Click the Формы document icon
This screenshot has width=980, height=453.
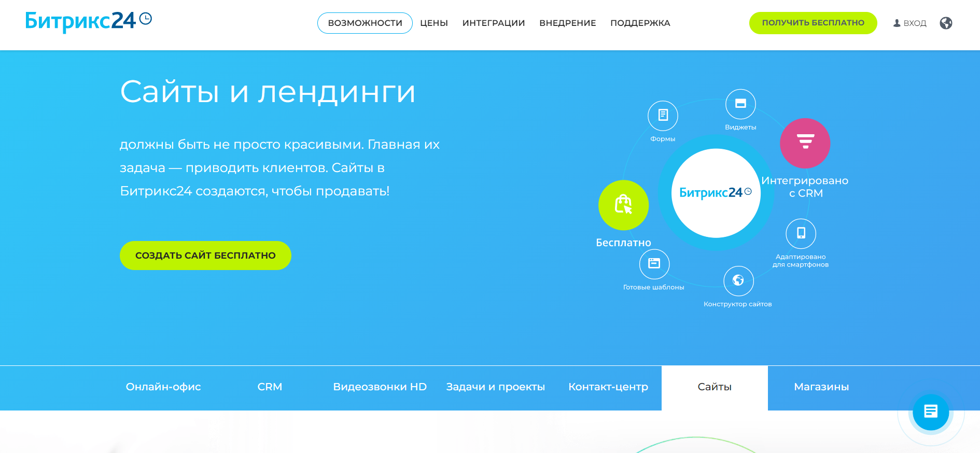point(663,115)
